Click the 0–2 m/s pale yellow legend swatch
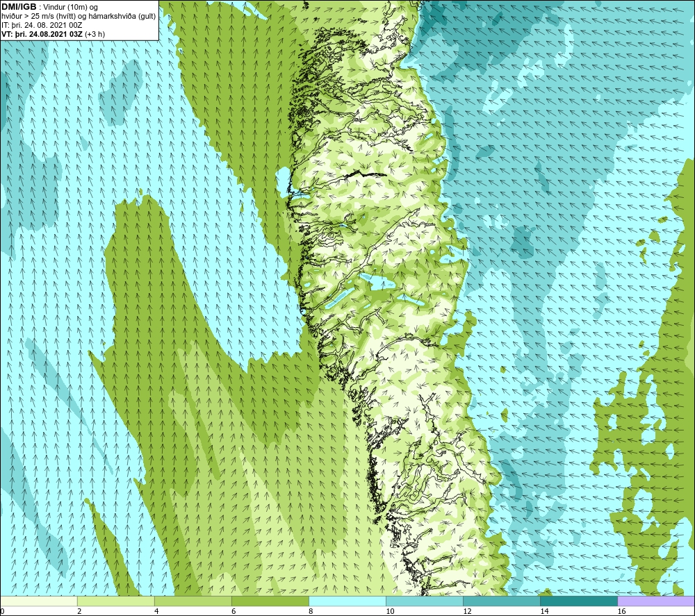 click(x=39, y=601)
